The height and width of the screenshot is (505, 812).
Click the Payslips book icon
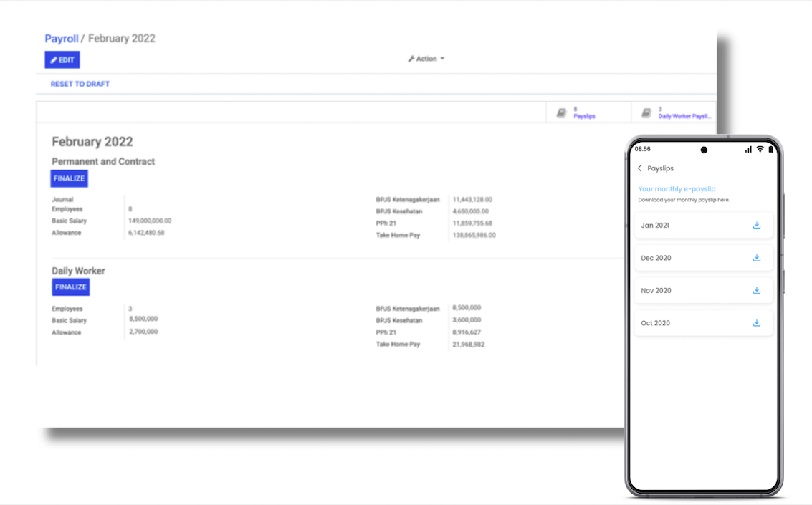pos(561,112)
